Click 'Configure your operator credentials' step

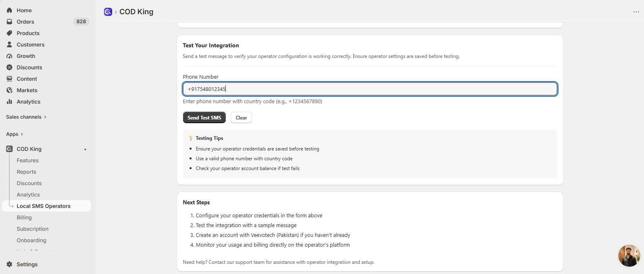[x=259, y=216]
